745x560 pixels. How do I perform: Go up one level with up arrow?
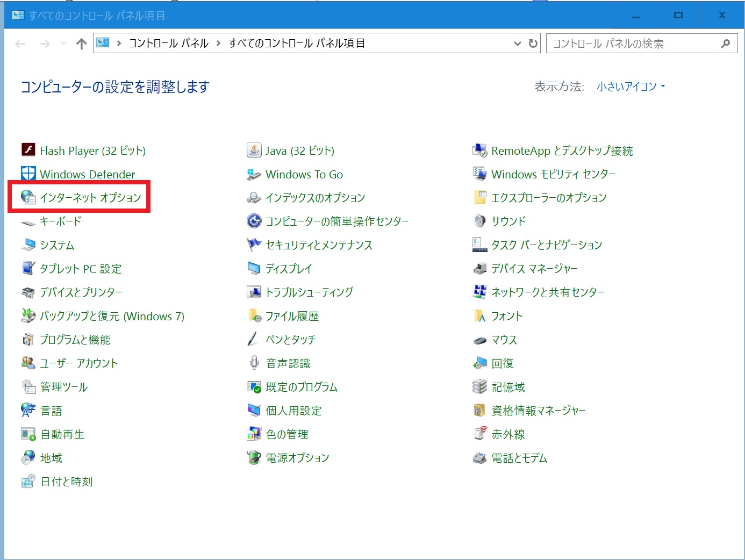[x=81, y=44]
